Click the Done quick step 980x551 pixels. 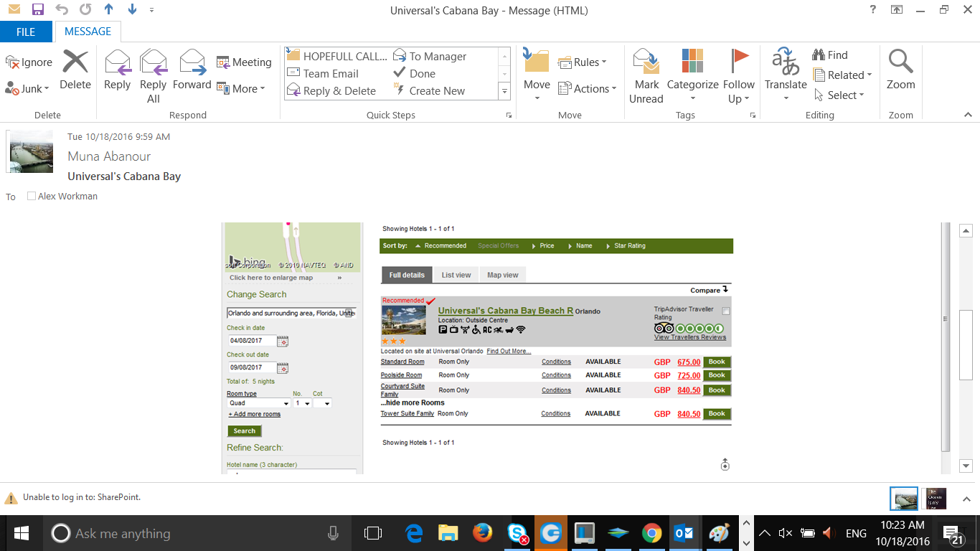coord(415,73)
